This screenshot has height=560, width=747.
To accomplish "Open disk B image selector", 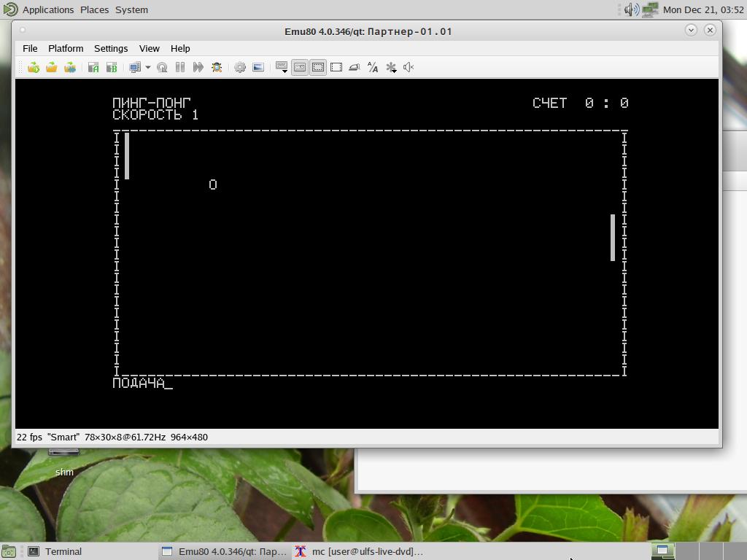I will 112,67.
